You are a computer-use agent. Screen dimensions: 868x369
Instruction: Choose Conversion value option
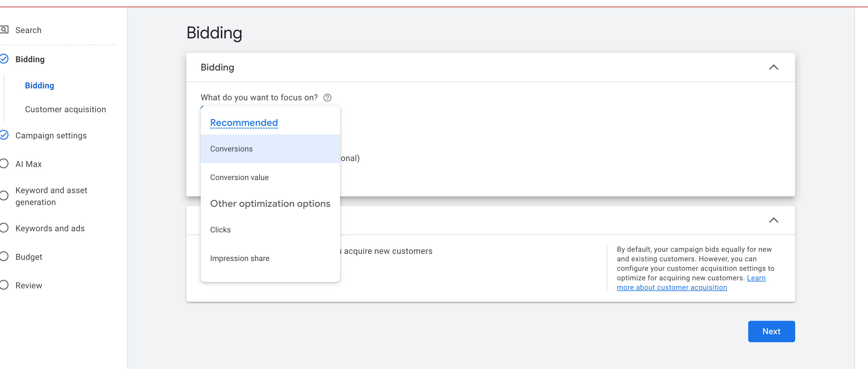pyautogui.click(x=239, y=177)
